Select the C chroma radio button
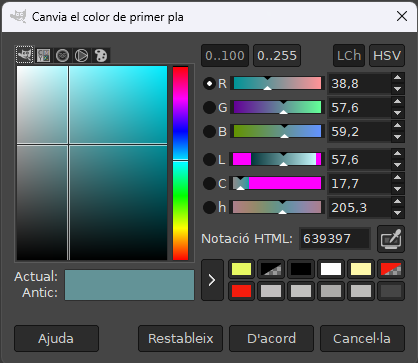The width and height of the screenshot is (418, 363). click(x=209, y=183)
